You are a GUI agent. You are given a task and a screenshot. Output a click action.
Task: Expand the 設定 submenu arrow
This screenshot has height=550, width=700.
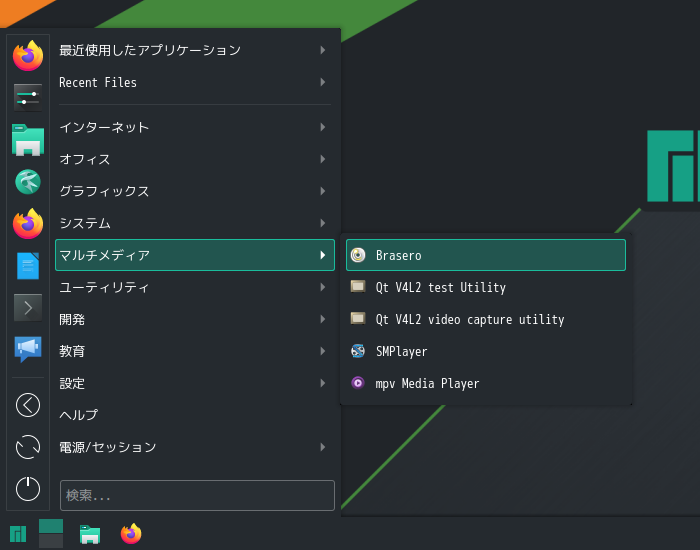point(323,383)
